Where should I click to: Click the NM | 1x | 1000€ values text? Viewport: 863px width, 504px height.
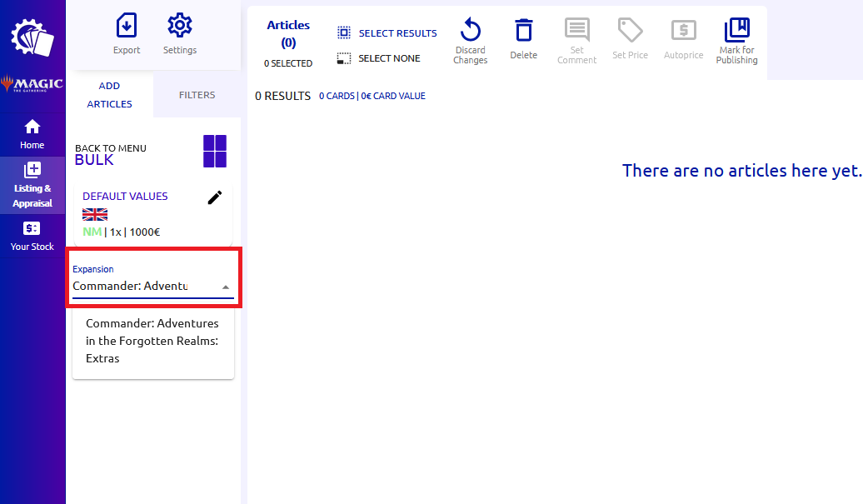121,232
